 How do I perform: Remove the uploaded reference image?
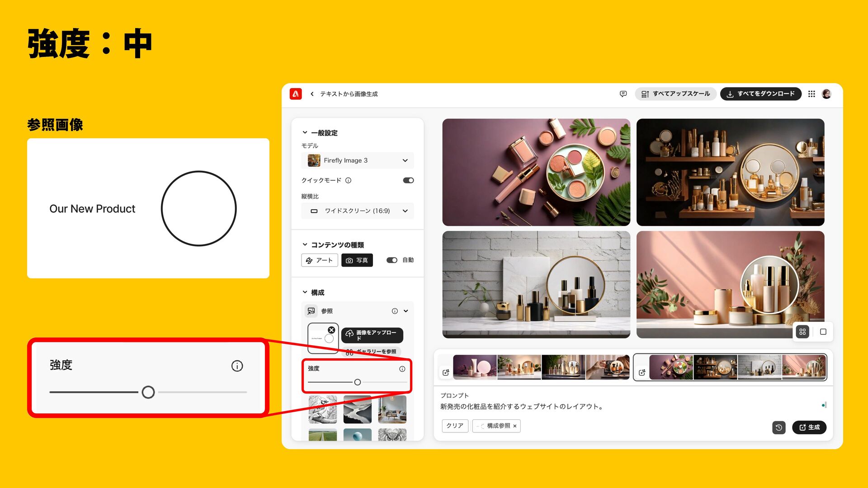(331, 330)
